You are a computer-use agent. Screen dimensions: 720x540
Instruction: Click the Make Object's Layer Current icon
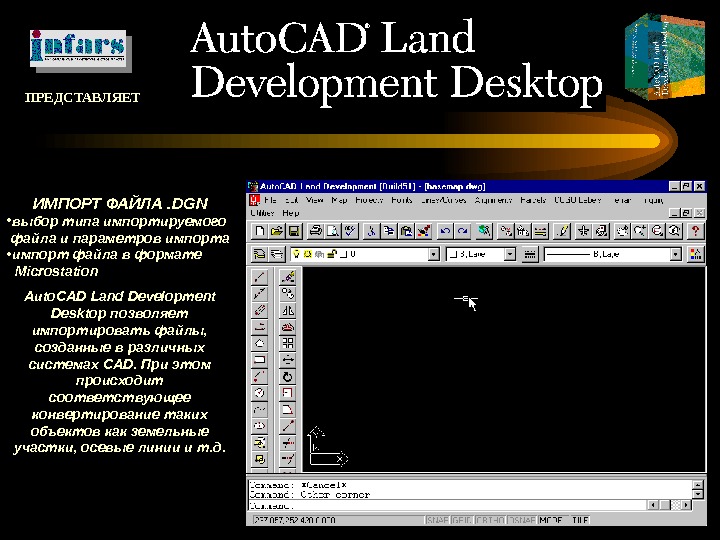259,254
